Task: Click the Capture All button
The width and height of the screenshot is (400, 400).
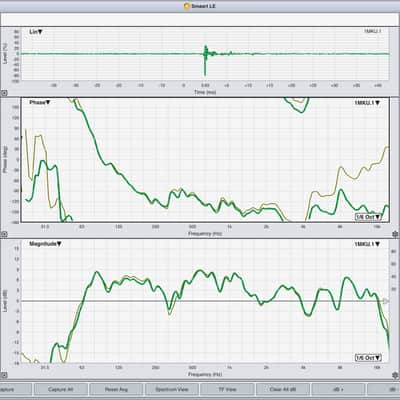Action: (61, 389)
